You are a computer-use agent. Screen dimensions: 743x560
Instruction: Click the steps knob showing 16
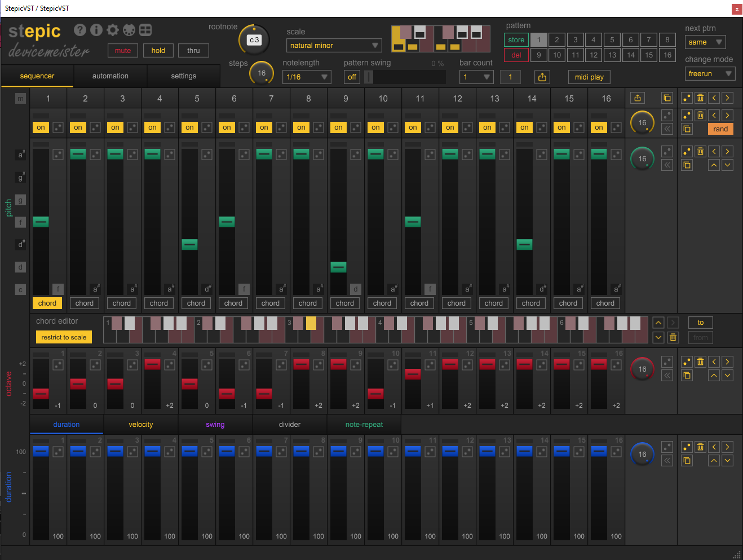[262, 73]
